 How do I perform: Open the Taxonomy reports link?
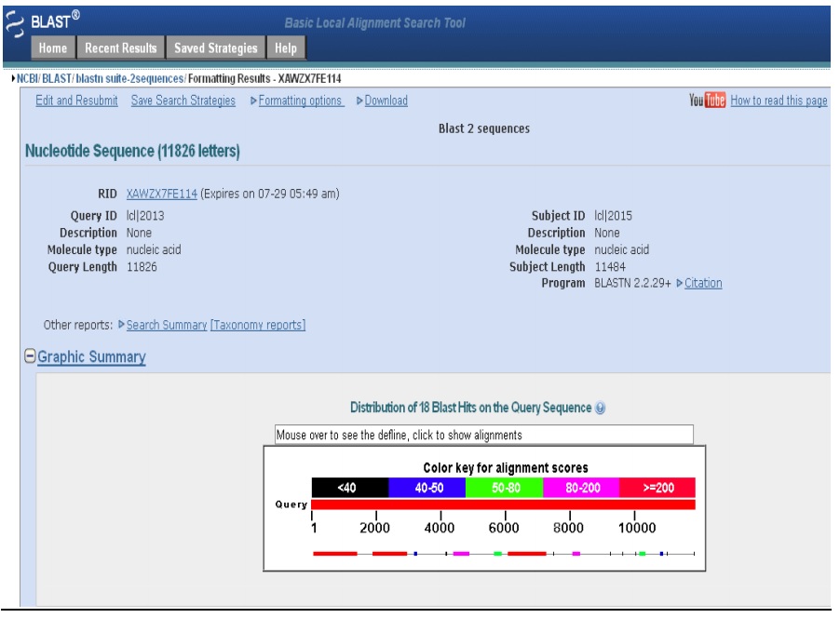pyautogui.click(x=258, y=325)
